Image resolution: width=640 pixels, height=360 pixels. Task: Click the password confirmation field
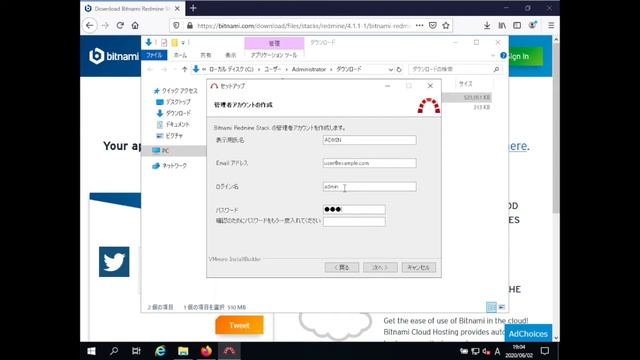coord(354,221)
